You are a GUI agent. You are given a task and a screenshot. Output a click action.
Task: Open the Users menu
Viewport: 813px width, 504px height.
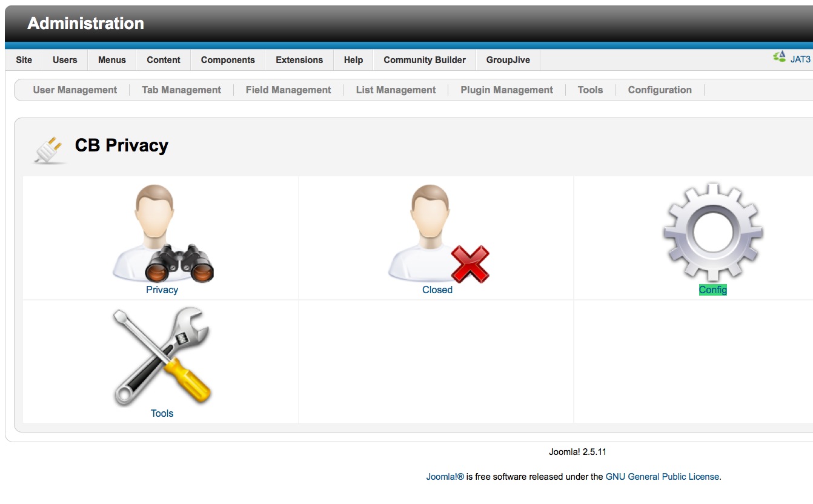pos(65,60)
